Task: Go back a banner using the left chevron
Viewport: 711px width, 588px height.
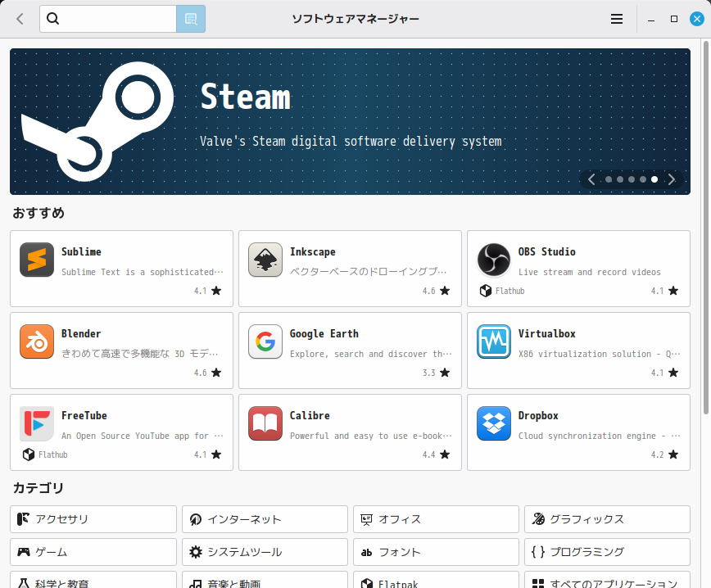Action: pyautogui.click(x=591, y=179)
